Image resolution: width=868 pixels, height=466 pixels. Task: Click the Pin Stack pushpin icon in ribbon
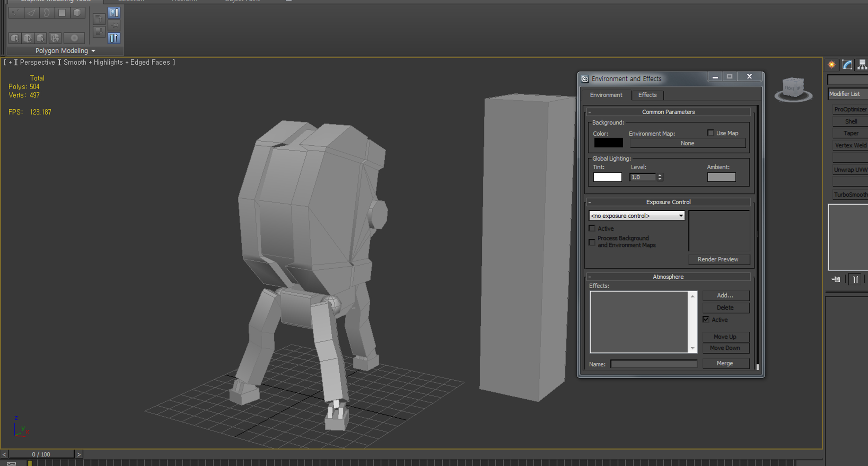(114, 25)
